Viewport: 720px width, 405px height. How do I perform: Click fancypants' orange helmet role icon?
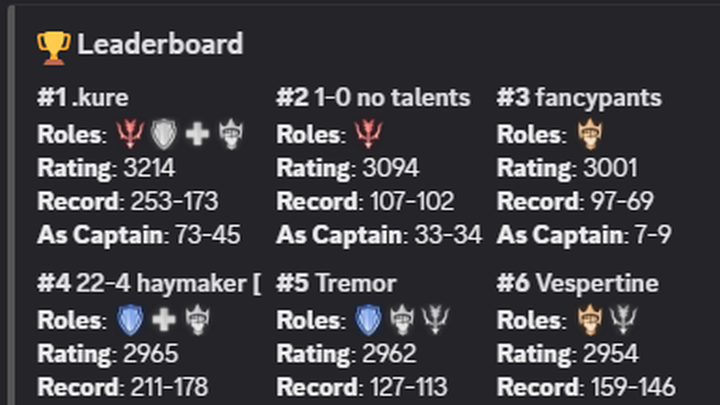(590, 134)
